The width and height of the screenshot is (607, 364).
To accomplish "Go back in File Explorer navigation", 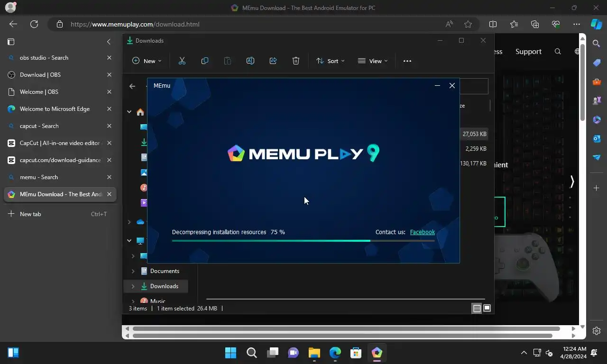I will 132,86.
